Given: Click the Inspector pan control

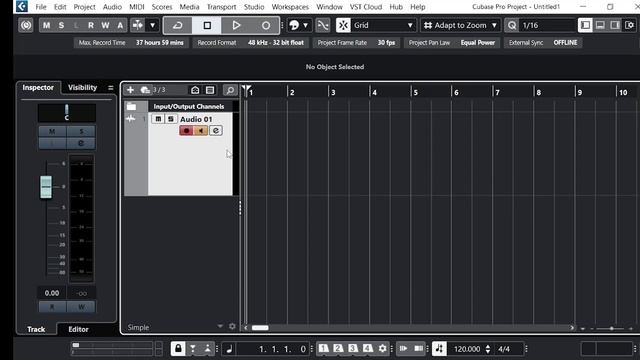Looking at the screenshot, I should (x=67, y=113).
